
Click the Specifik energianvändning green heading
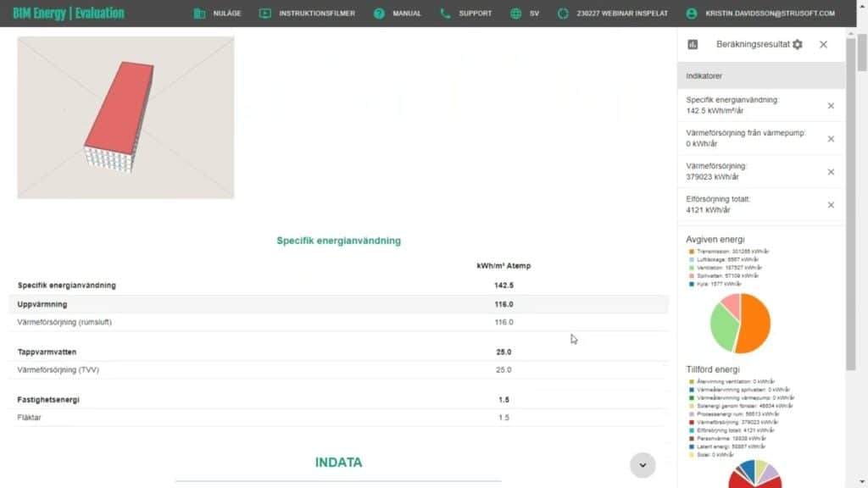coord(339,241)
